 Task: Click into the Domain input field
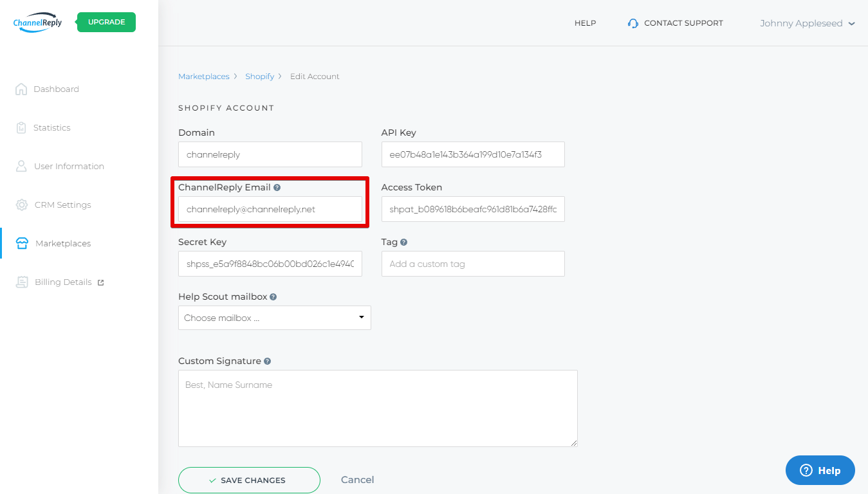click(x=270, y=154)
